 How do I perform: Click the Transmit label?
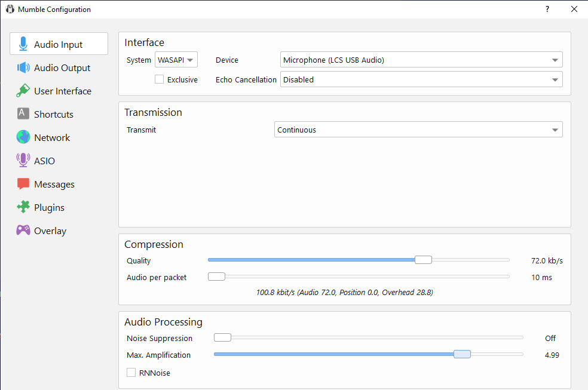tap(141, 130)
